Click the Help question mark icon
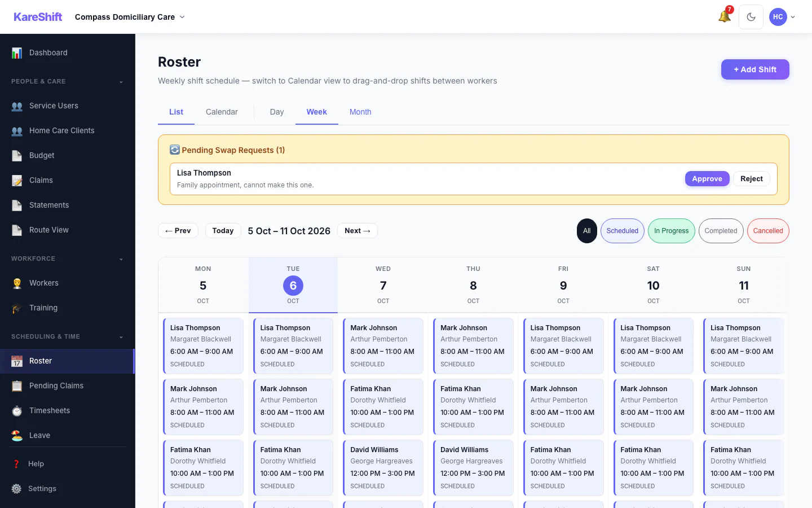 click(x=16, y=464)
